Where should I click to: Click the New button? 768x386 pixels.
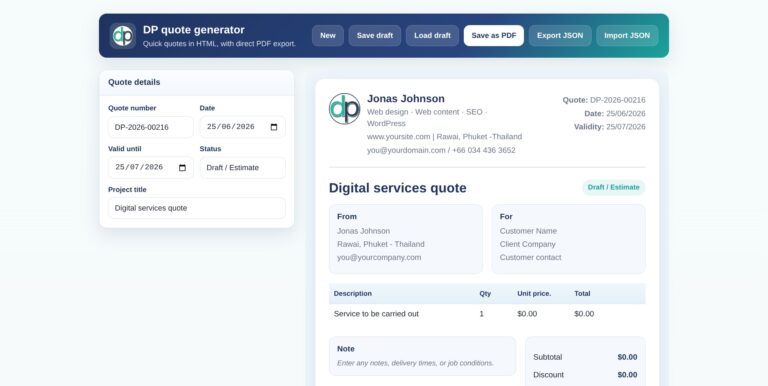click(x=328, y=36)
